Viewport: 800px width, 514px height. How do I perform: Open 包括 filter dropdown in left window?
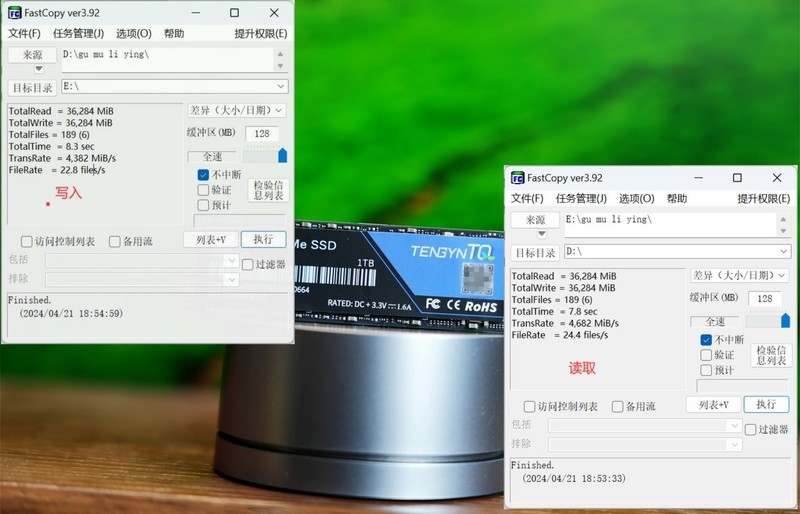click(232, 260)
